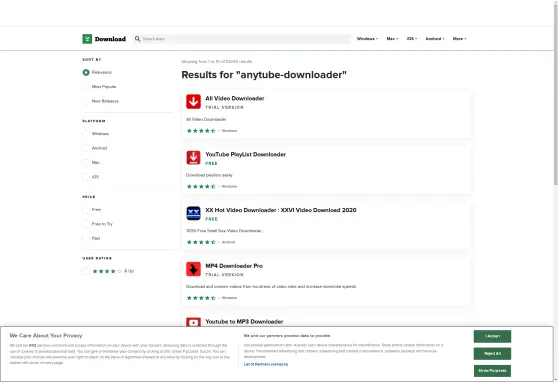Click star rating of XX Hot Video Downloader
Image resolution: width=558 pixels, height=382 pixels.
(x=201, y=242)
